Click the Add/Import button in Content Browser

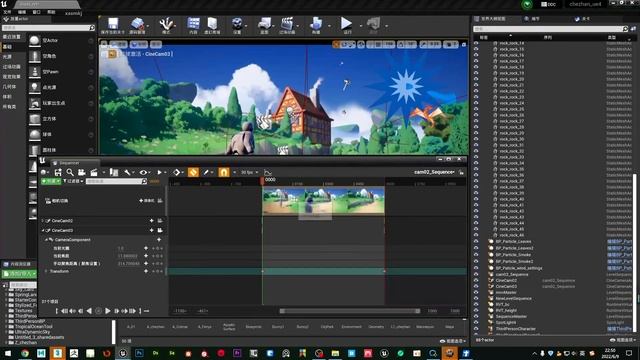click(19, 273)
